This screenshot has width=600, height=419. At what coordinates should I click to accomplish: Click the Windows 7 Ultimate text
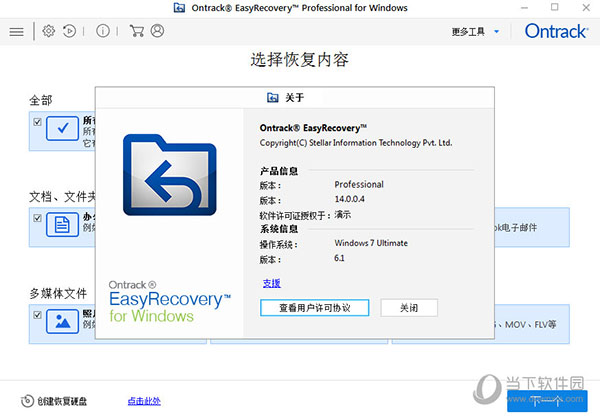371,243
